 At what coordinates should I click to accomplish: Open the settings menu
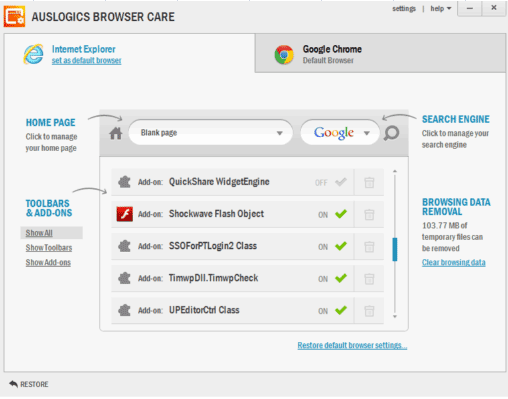coord(404,9)
